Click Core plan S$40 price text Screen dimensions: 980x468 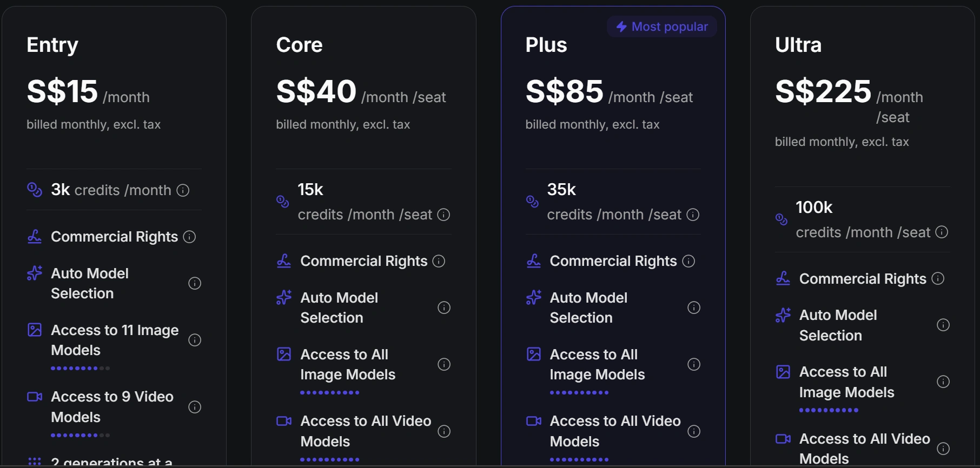(x=316, y=91)
